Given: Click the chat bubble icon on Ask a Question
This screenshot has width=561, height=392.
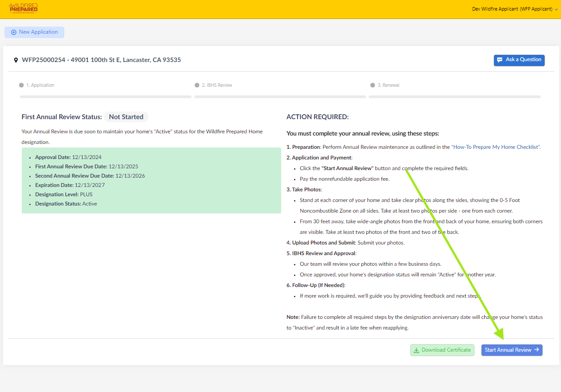Looking at the screenshot, I should pos(500,60).
